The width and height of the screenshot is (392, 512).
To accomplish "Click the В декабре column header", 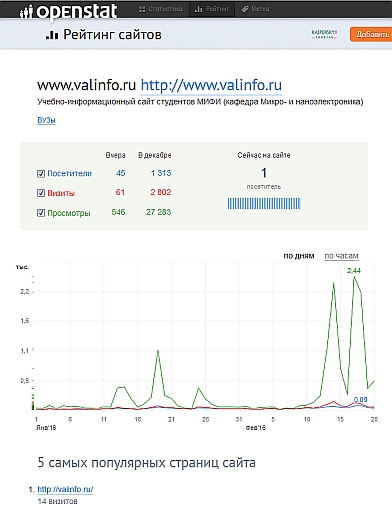I will click(155, 155).
